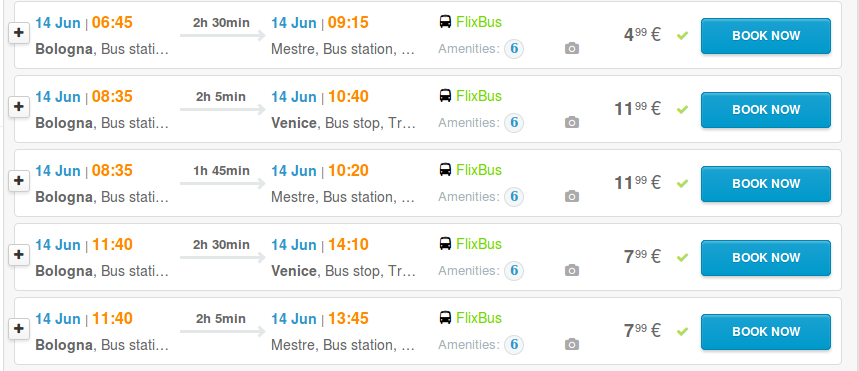Open camera icon for 08:35–10:20 Mestre trip

[x=571, y=197]
